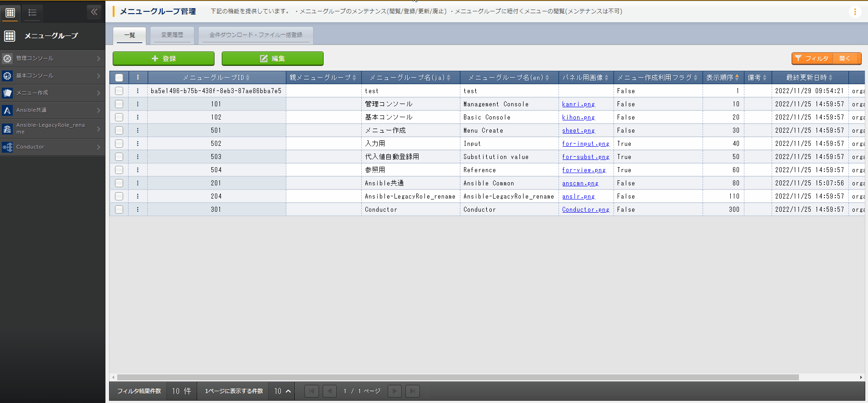Open the grid menu view icon
The image size is (868, 403).
(10, 13)
